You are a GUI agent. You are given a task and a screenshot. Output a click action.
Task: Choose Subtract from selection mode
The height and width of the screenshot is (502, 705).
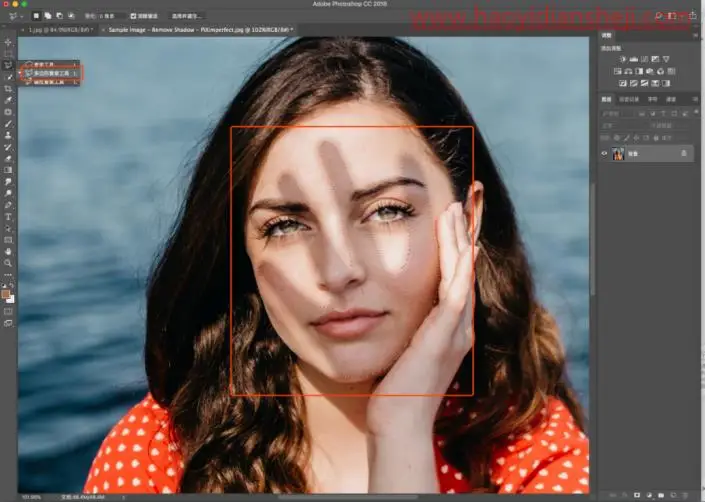pos(59,16)
